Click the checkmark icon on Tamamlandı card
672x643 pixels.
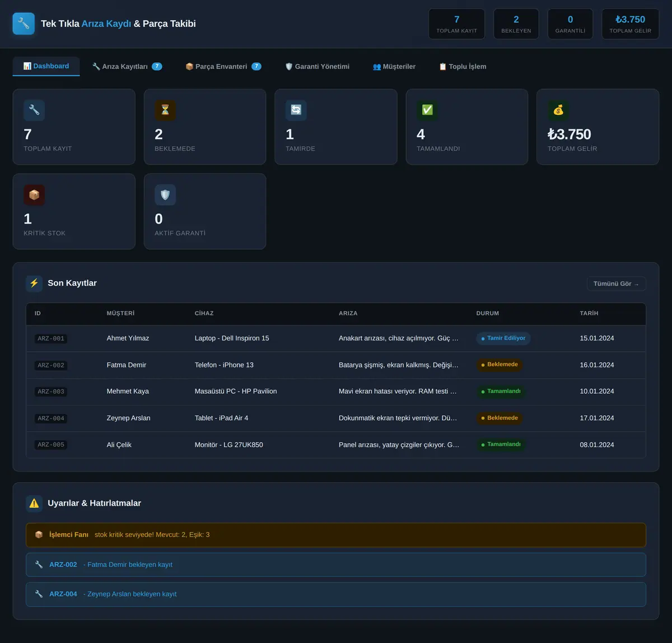(427, 110)
